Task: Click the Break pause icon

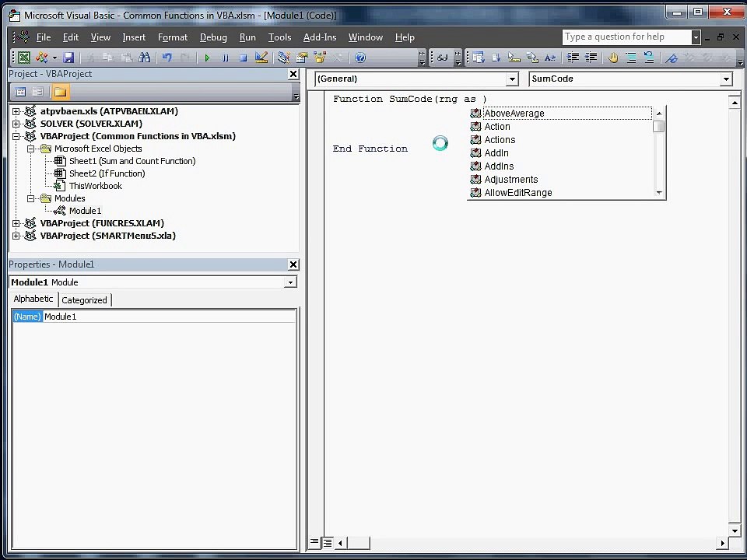Action: point(226,58)
